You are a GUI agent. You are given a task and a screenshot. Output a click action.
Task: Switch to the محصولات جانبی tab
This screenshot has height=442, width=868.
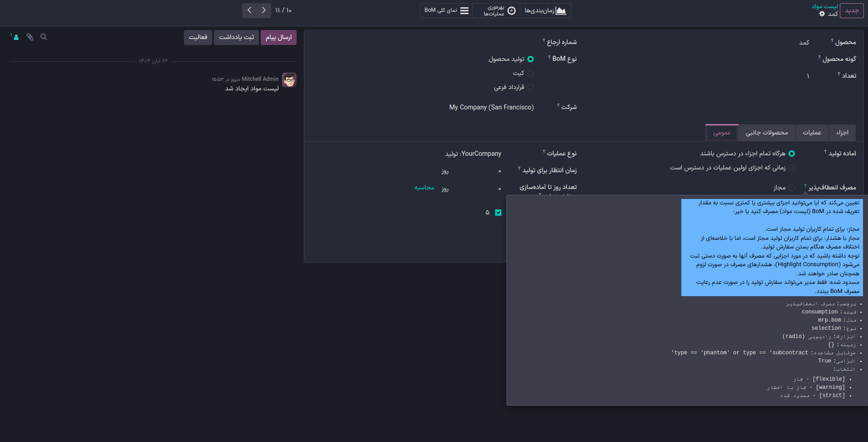click(x=766, y=133)
